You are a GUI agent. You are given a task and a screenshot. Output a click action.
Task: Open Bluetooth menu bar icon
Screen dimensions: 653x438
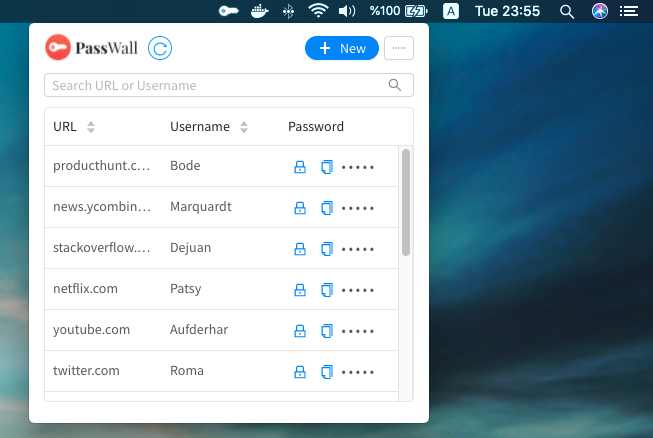click(x=288, y=11)
